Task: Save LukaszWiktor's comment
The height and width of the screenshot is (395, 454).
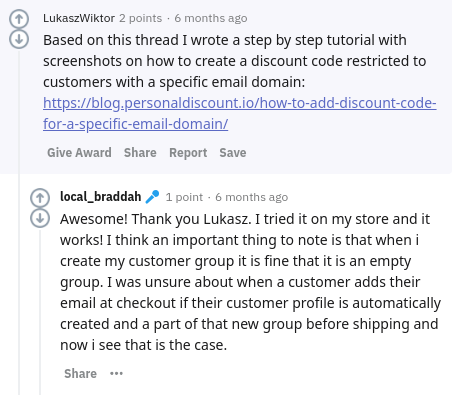Action: coord(233,153)
